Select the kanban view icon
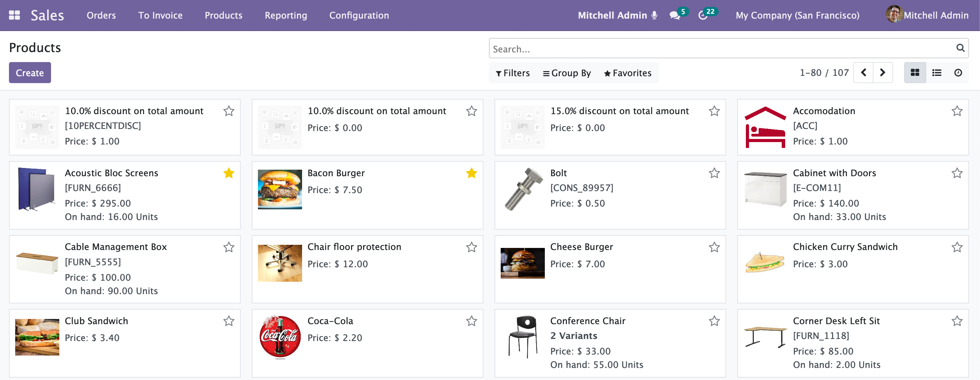 (x=914, y=73)
